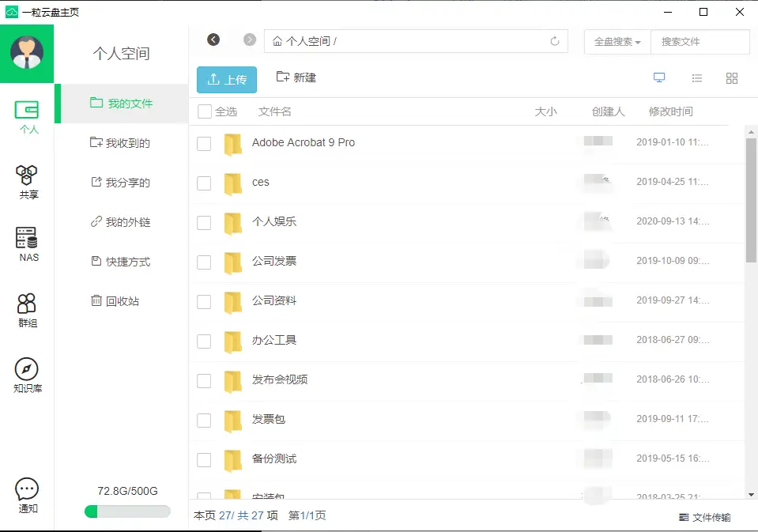Image resolution: width=758 pixels, height=532 pixels.
Task: Click the scrollbar up arrow
Action: [x=751, y=131]
